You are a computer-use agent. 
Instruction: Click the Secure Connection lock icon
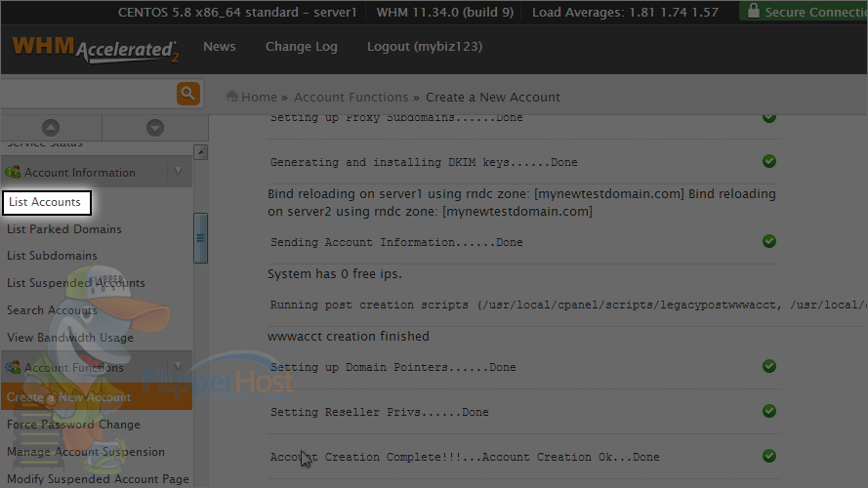[x=753, y=11]
